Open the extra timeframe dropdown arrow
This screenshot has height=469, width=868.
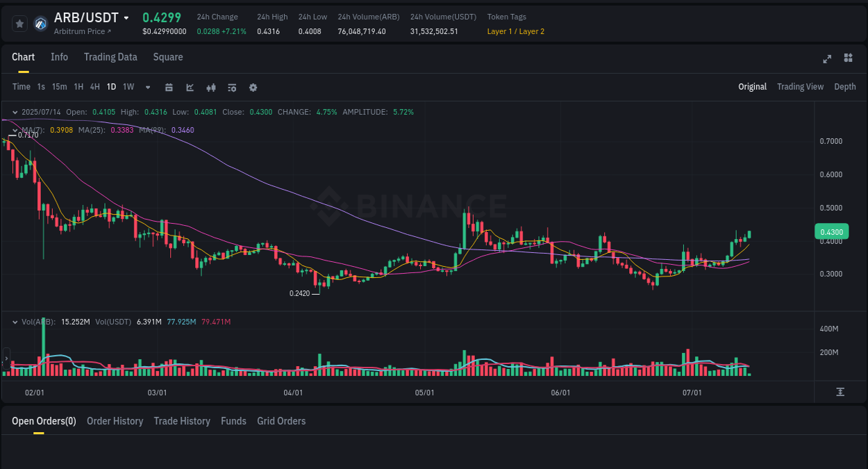tap(147, 87)
